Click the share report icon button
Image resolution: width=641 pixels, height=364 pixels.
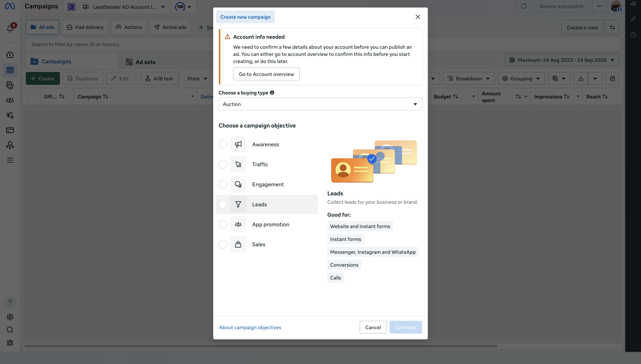(612, 79)
